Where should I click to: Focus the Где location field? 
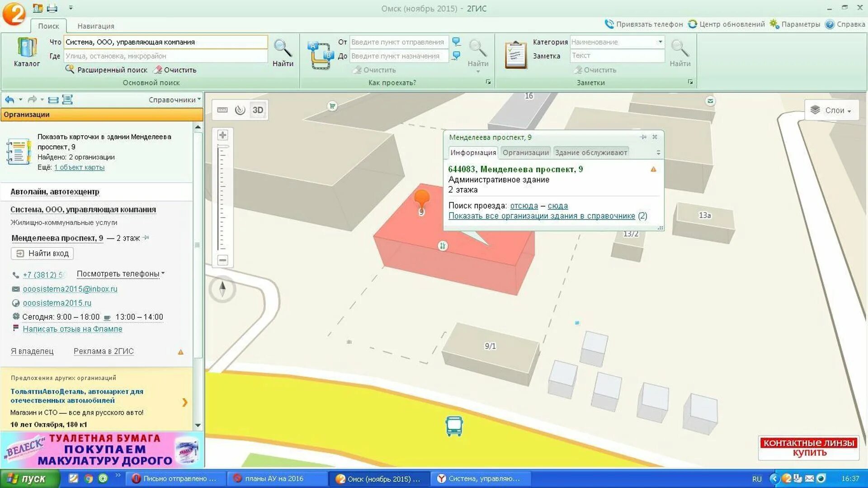[165, 56]
